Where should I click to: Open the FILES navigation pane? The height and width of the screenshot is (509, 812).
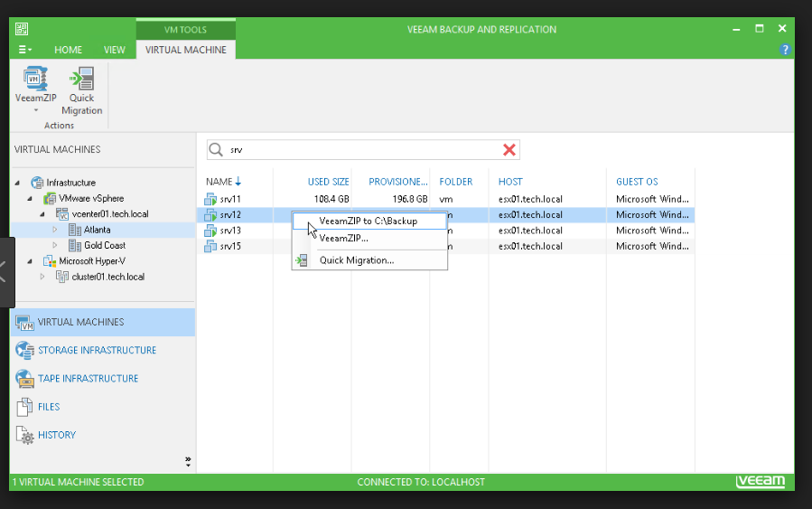[103, 407]
